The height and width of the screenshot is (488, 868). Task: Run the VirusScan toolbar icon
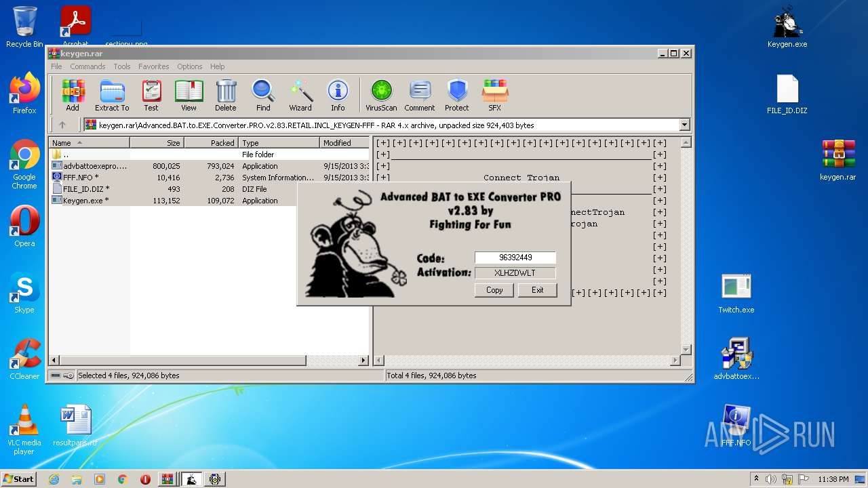tap(381, 95)
